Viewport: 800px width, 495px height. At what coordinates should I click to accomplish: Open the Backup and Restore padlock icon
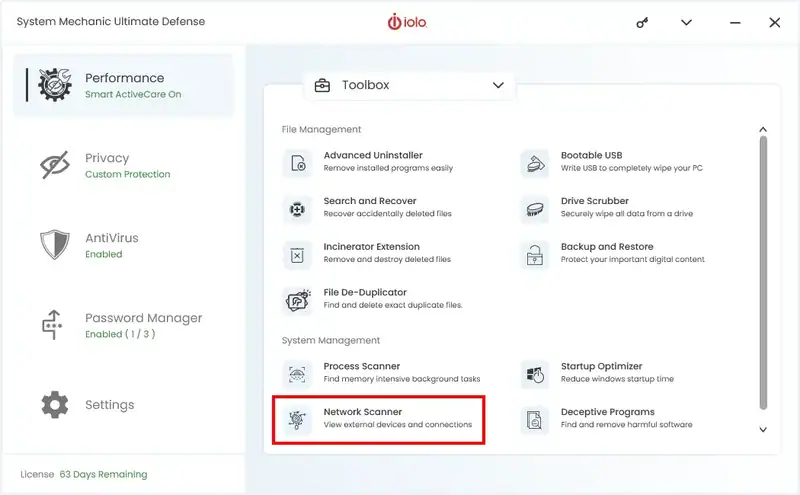(x=535, y=255)
